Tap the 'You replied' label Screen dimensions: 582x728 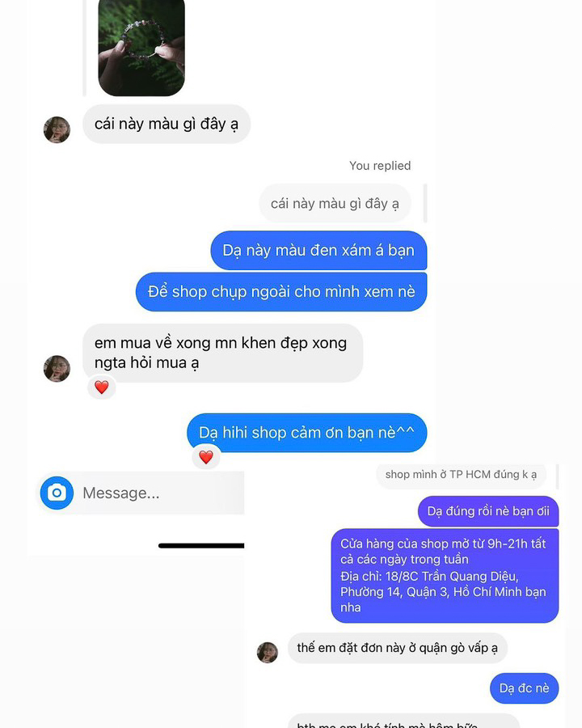pos(380,166)
